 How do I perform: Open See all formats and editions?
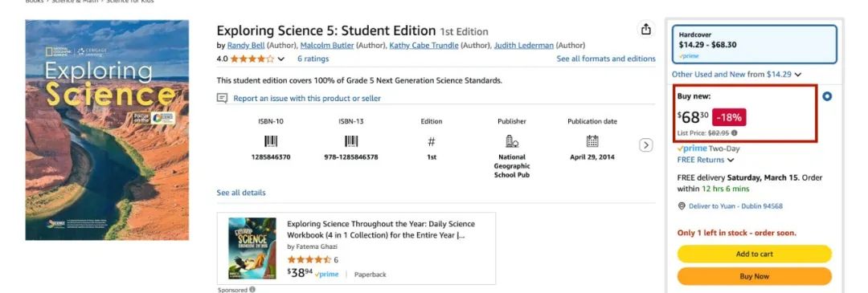click(x=606, y=59)
